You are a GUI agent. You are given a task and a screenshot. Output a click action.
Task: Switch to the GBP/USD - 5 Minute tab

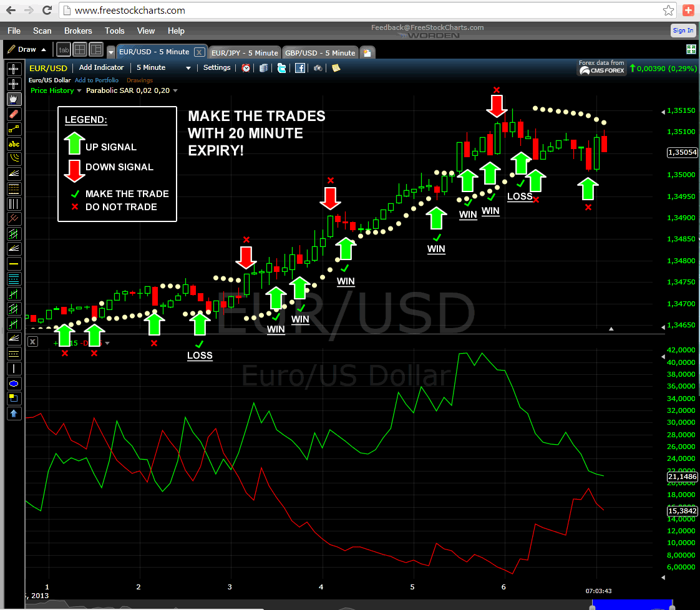(x=320, y=52)
